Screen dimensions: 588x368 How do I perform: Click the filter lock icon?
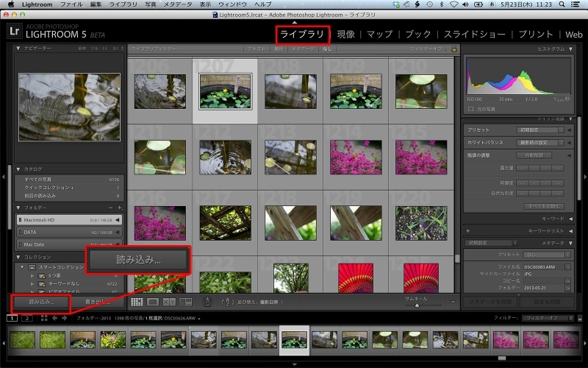454,49
